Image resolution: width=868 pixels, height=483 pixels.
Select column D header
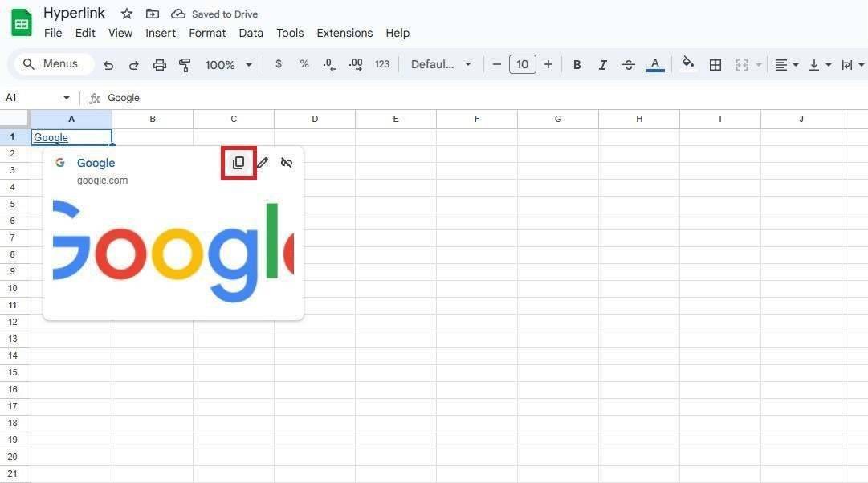pos(315,119)
